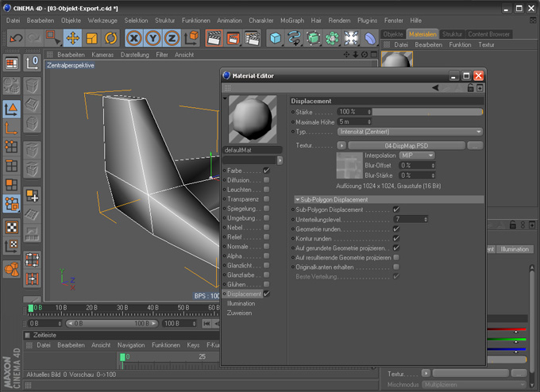540x392 pixels.
Task: Switch to the Struktur tab
Action: point(452,35)
